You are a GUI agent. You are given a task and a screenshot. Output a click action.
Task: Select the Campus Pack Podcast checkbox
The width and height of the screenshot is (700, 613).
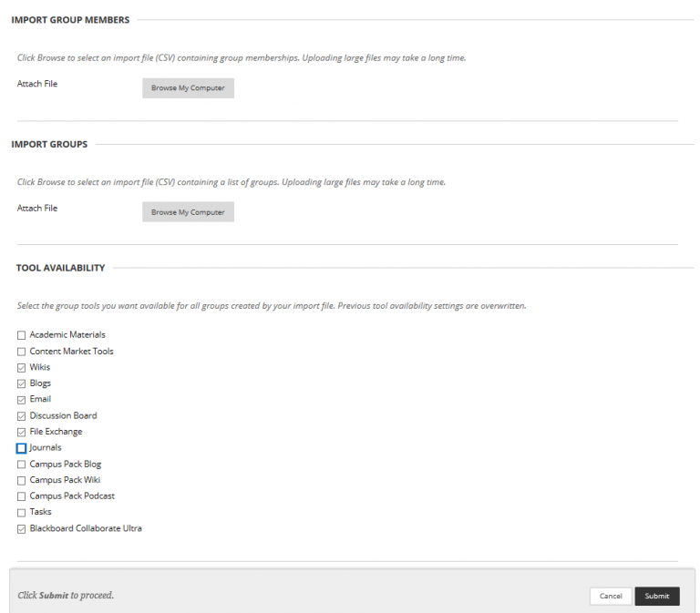22,496
